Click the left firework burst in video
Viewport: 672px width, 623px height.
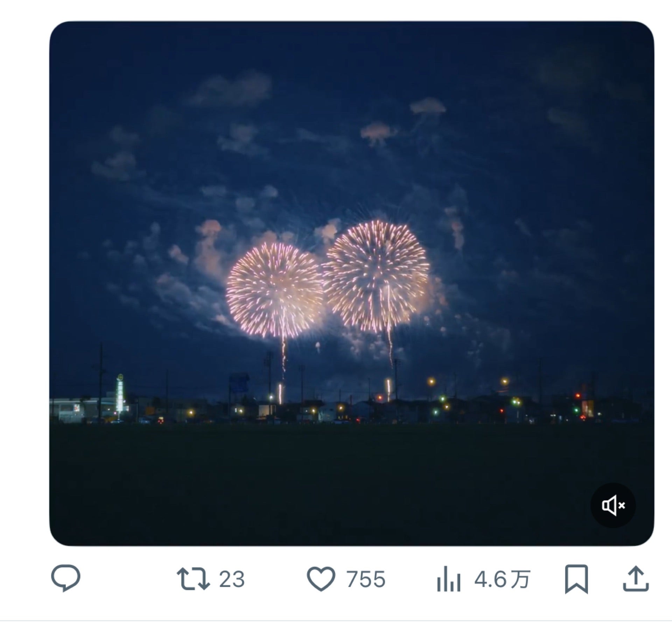tap(275, 291)
